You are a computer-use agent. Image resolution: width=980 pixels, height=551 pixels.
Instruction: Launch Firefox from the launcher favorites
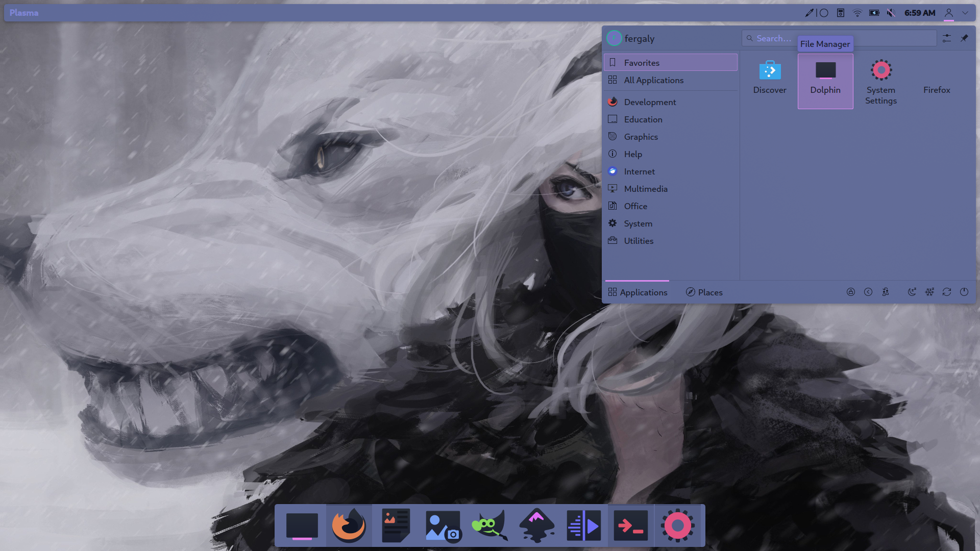937,81
